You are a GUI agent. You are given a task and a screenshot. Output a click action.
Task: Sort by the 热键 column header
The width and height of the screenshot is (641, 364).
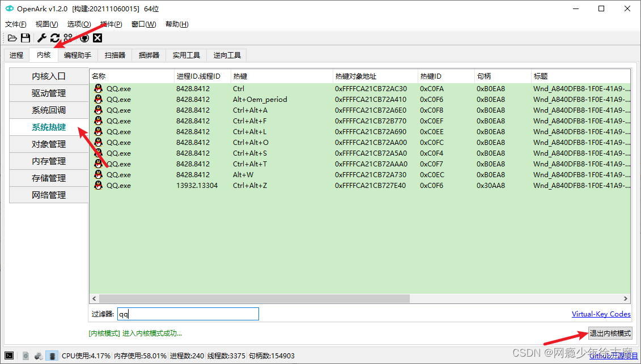click(282, 76)
